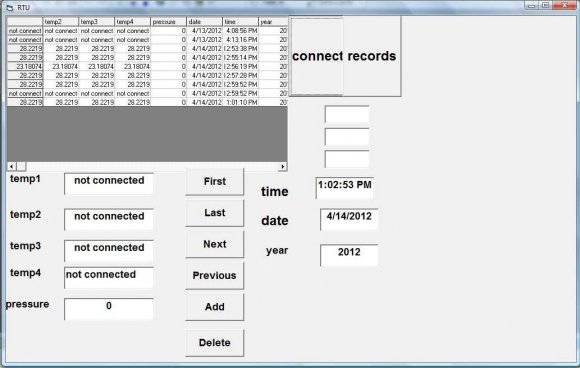This screenshot has height=368, width=580.
Task: Click the time field showing 1:02:53 PM
Action: 345,188
